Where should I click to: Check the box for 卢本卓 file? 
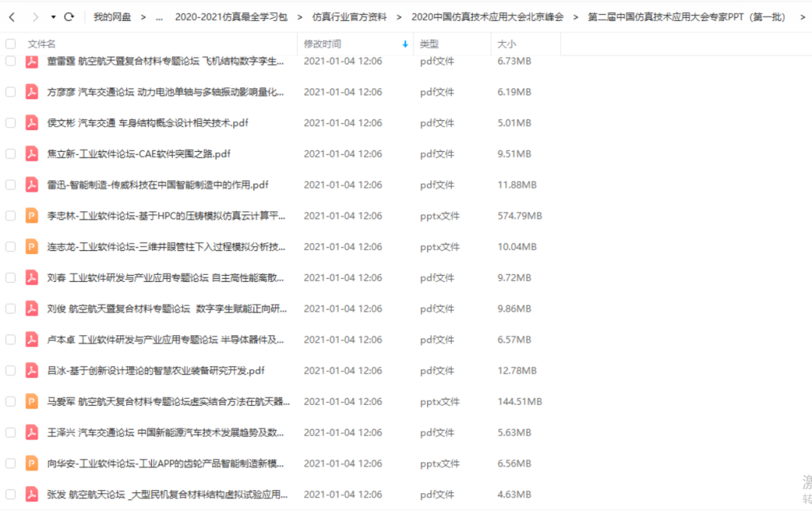point(11,340)
